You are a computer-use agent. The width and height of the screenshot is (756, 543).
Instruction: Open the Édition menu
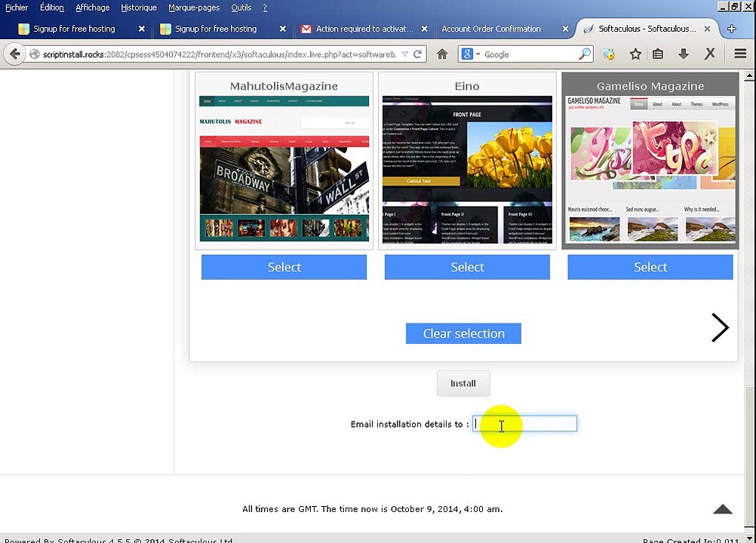pos(51,8)
